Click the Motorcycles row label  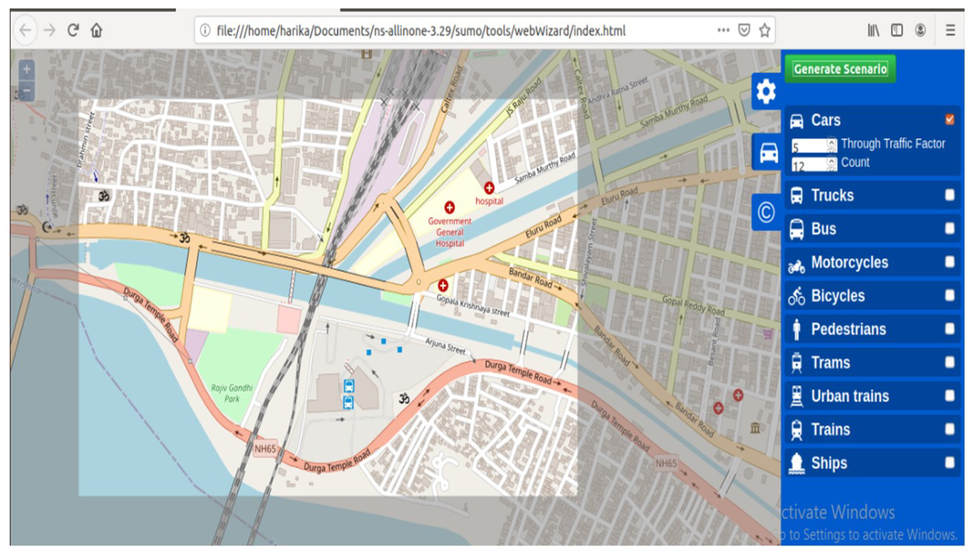(x=849, y=262)
